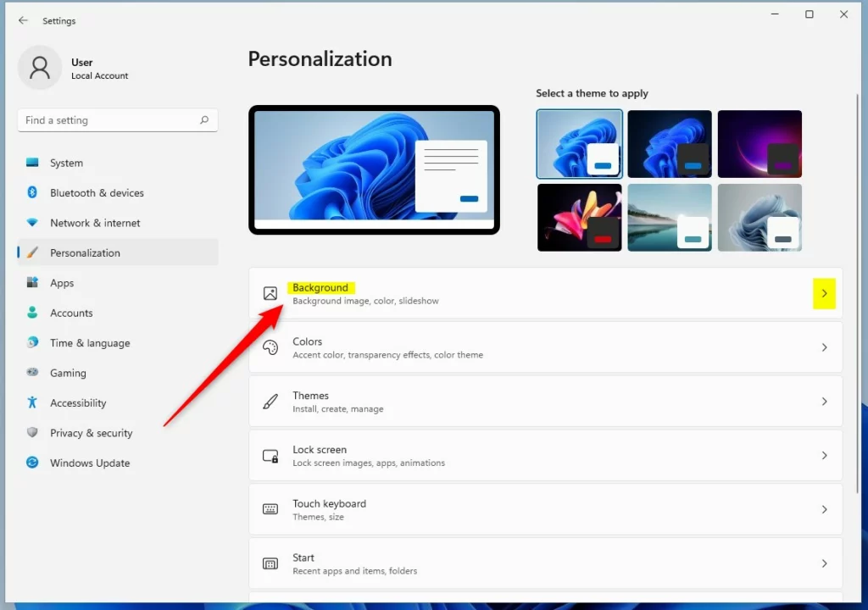Apply the purple glow dark theme

759,144
